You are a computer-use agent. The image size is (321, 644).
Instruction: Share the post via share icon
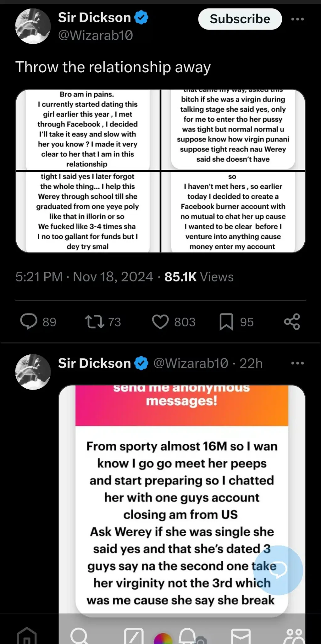[292, 322]
